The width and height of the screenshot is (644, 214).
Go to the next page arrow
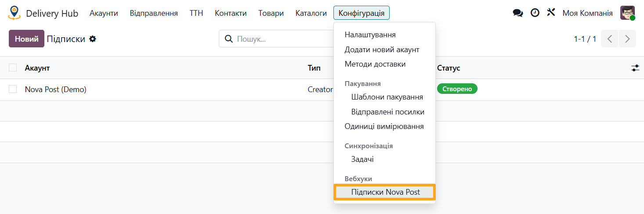627,39
